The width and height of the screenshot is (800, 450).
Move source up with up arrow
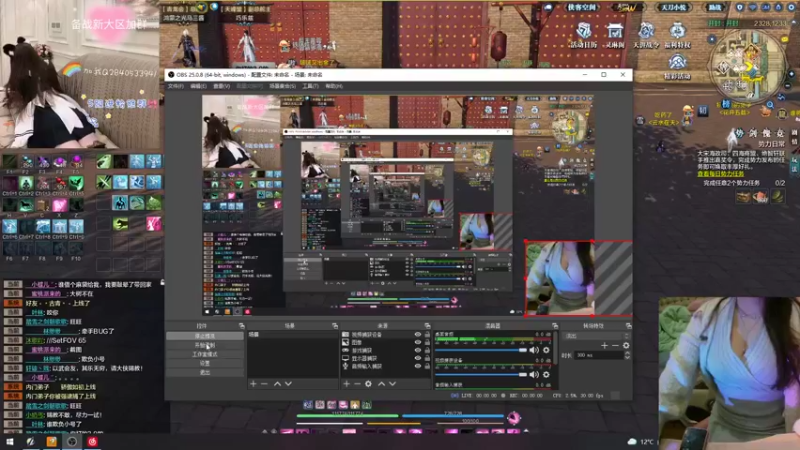(381, 384)
